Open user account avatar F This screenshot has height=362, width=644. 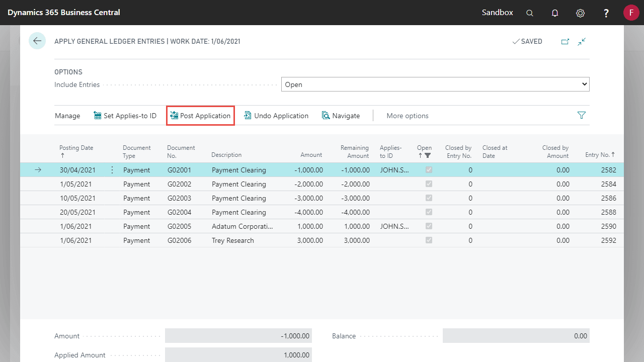click(x=631, y=13)
